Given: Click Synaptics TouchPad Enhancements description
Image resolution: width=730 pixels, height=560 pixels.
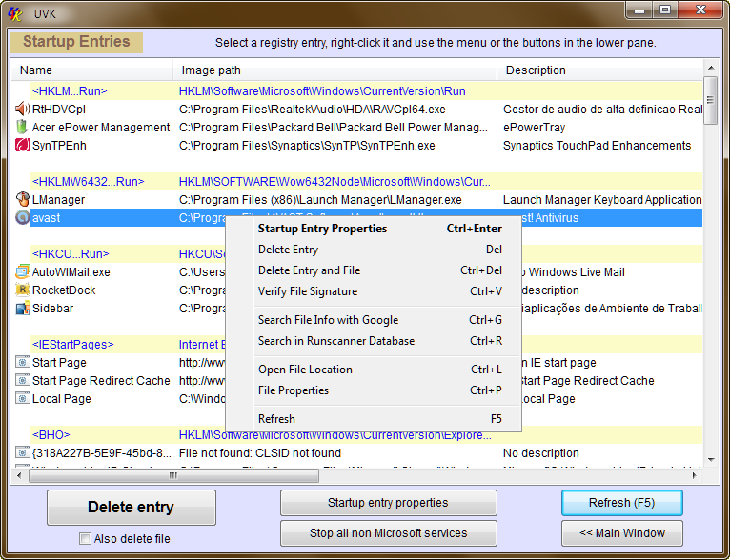Looking at the screenshot, I should (x=597, y=146).
